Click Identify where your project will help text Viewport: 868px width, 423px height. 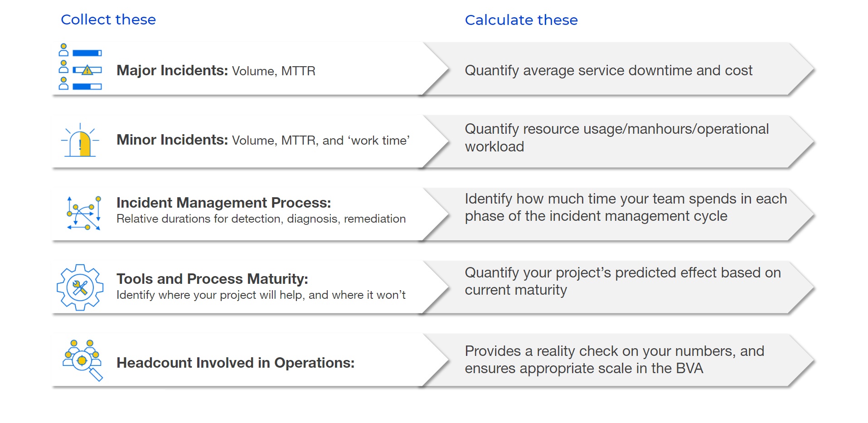pos(261,295)
